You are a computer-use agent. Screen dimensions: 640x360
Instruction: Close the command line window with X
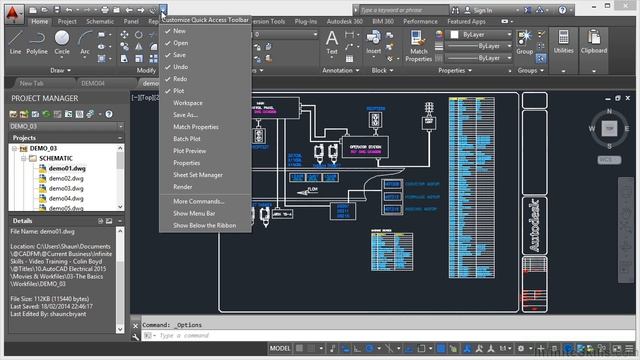pyautogui.click(x=136, y=326)
